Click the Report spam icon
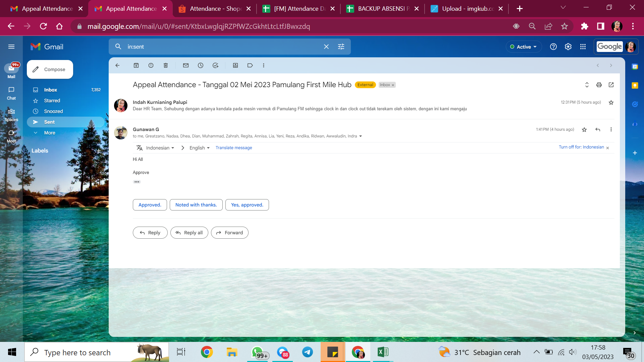This screenshot has height=362, width=644. tap(151, 65)
